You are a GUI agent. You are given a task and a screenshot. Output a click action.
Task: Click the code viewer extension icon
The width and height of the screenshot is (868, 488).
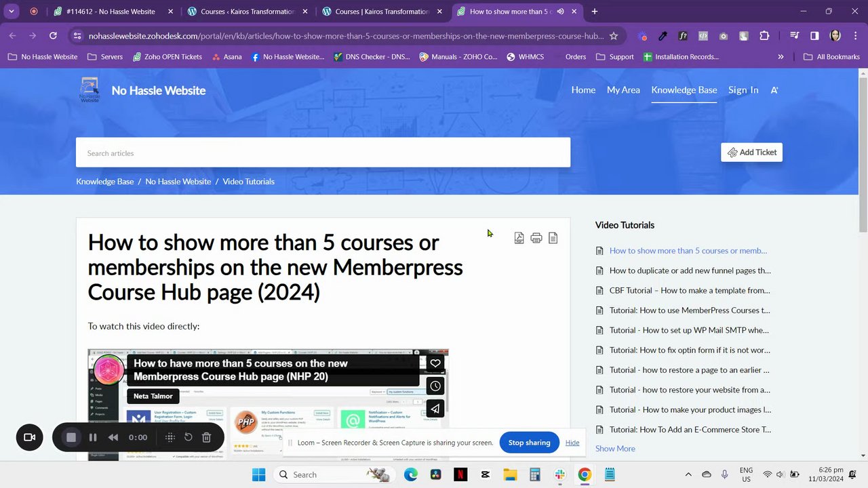pos(703,36)
